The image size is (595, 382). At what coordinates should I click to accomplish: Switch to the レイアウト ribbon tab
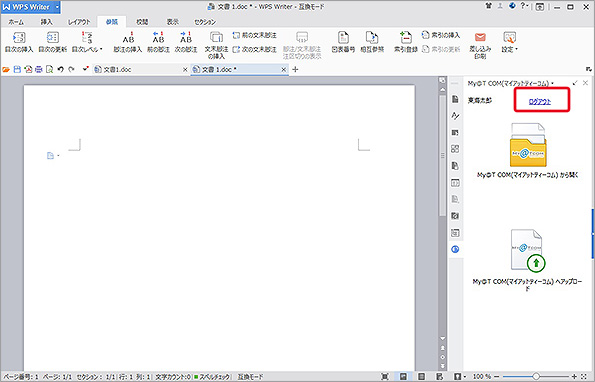pos(79,22)
